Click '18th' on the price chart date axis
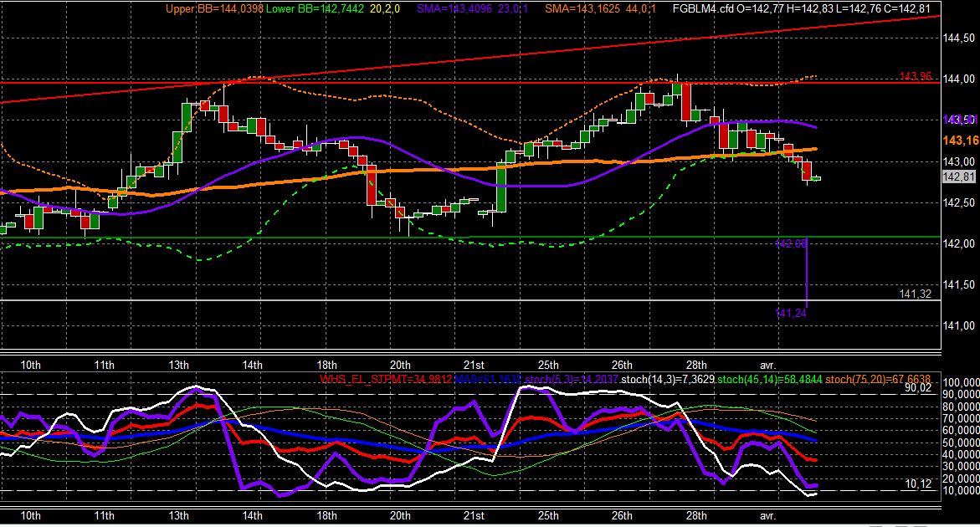 (x=326, y=365)
